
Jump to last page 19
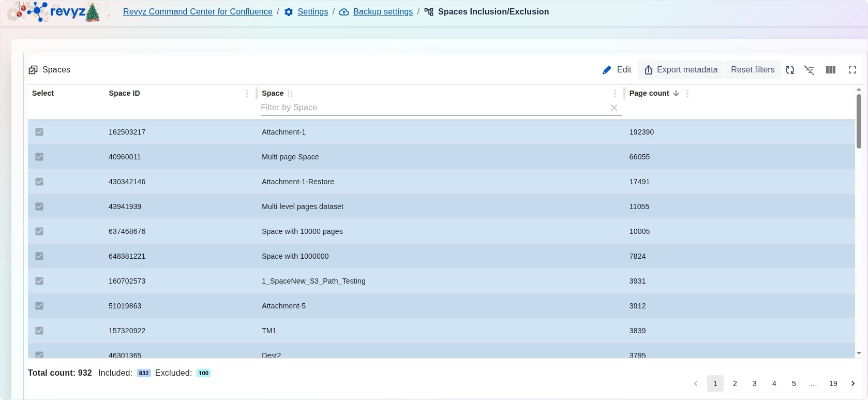[833, 383]
